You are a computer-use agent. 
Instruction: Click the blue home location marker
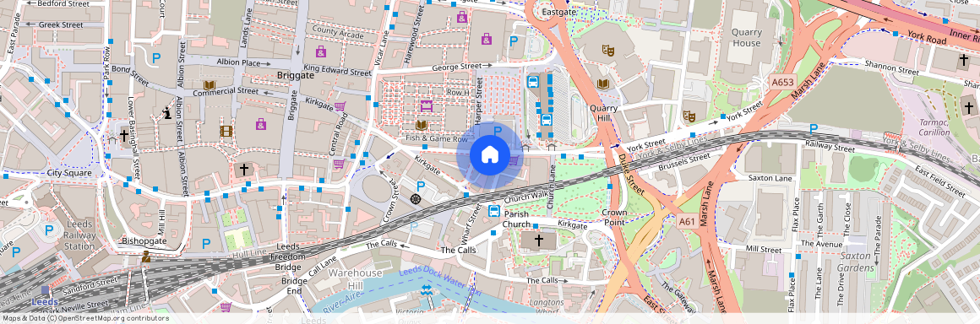[x=490, y=155]
